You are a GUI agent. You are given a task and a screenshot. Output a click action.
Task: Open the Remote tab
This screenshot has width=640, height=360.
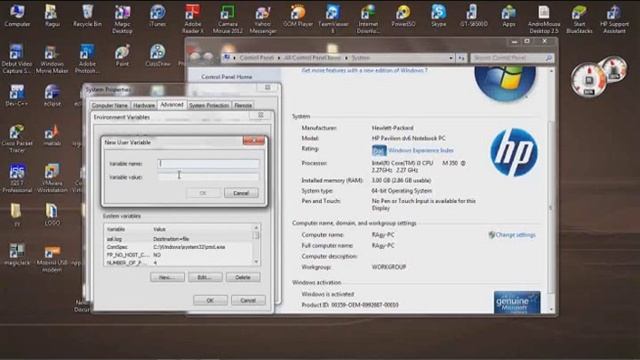(x=243, y=105)
